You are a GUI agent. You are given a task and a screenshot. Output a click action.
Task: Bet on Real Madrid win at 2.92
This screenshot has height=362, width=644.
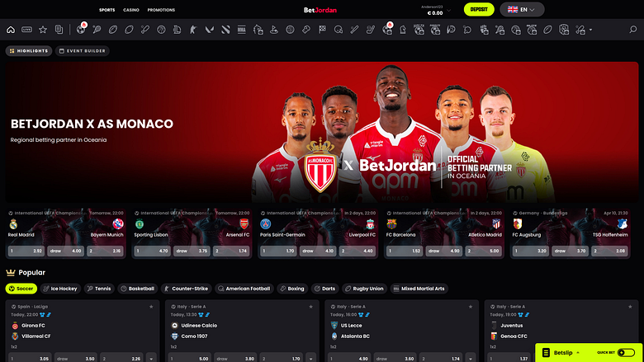(26, 251)
